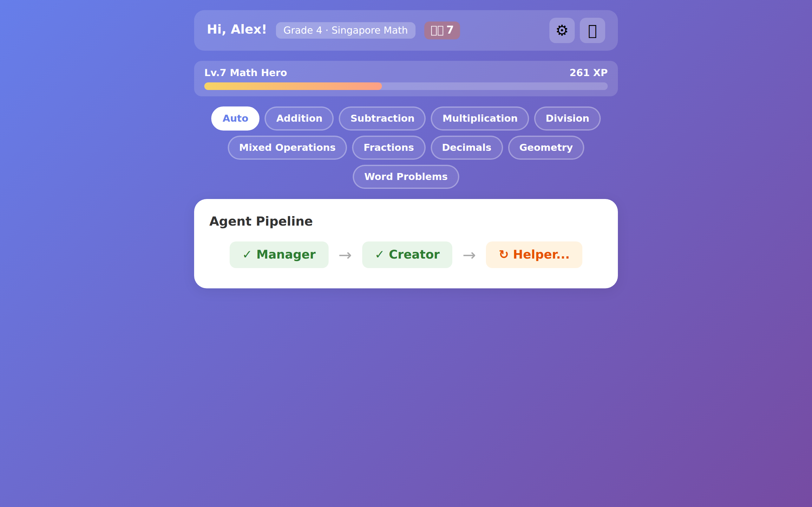Switch to the Multiplication tab
This screenshot has width=812, height=507.
point(480,119)
